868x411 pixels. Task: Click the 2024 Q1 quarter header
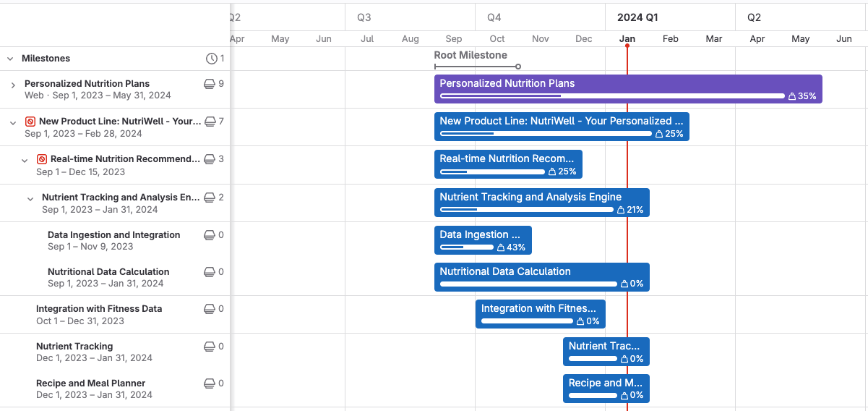[637, 17]
